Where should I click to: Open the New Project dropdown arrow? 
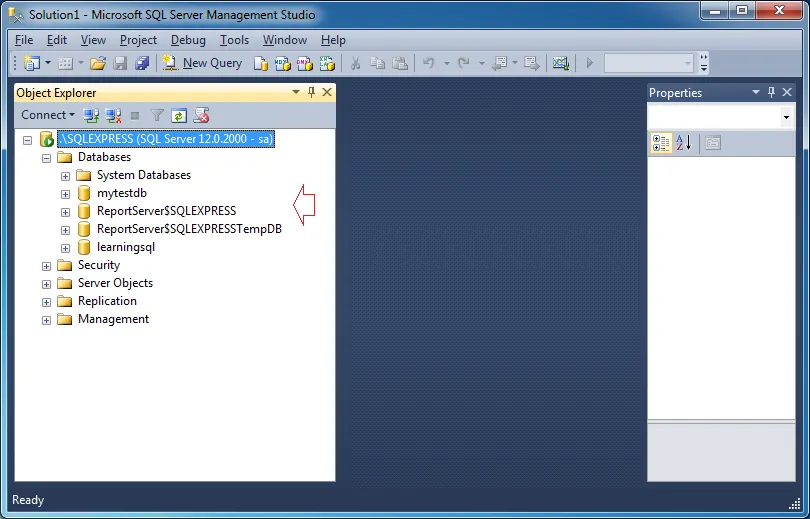(48, 64)
